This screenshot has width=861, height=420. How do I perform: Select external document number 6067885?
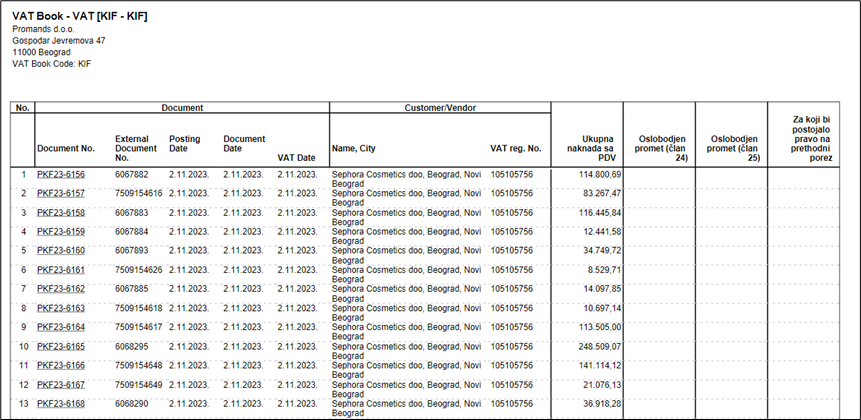click(x=131, y=289)
